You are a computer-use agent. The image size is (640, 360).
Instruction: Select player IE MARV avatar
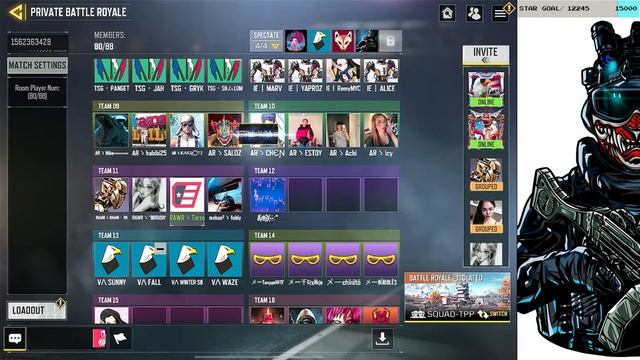[267, 71]
